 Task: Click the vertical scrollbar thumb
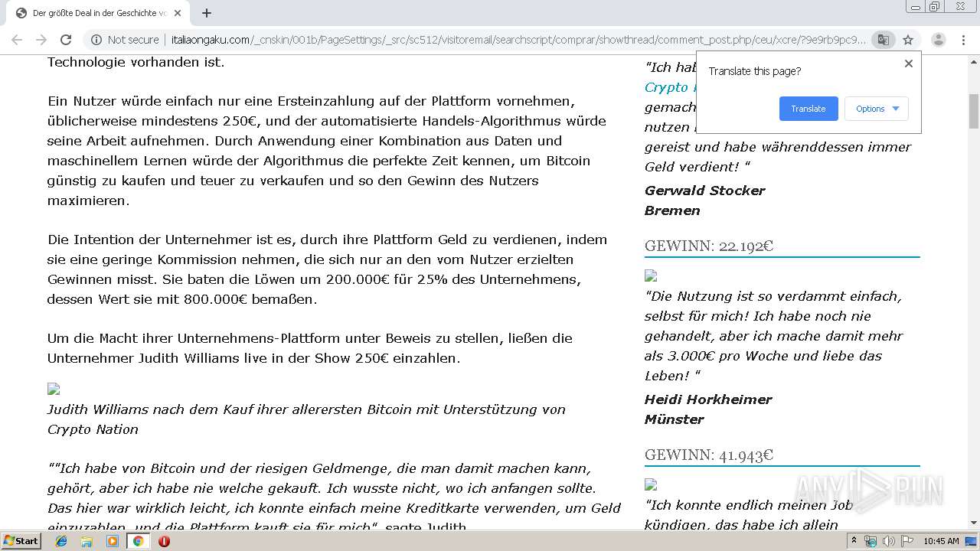pos(974,112)
